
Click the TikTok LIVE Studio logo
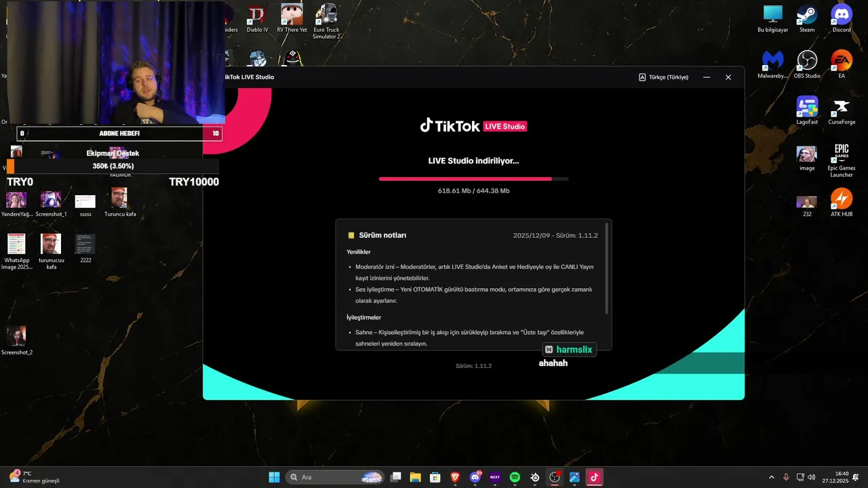point(473,126)
